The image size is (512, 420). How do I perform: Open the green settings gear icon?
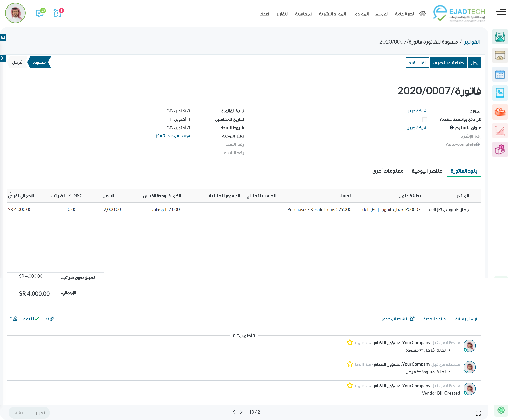[x=501, y=410]
